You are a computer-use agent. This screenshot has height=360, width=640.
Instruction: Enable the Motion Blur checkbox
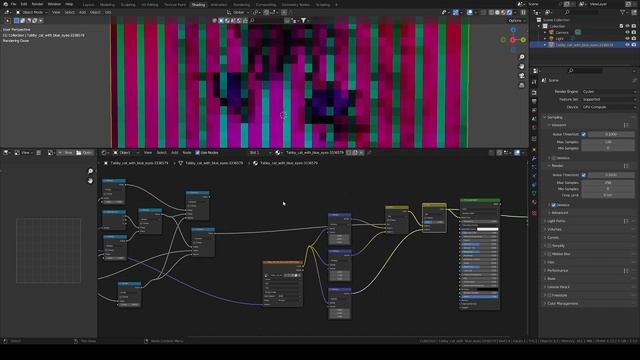tap(549, 254)
